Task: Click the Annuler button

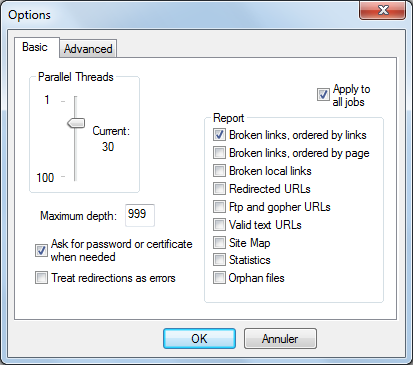Action: tap(280, 339)
